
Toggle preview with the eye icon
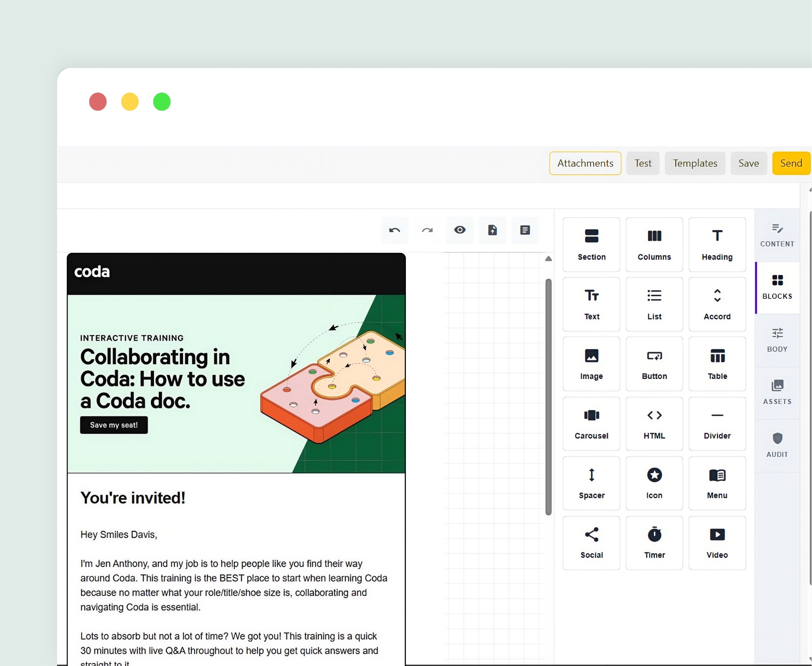click(x=460, y=230)
